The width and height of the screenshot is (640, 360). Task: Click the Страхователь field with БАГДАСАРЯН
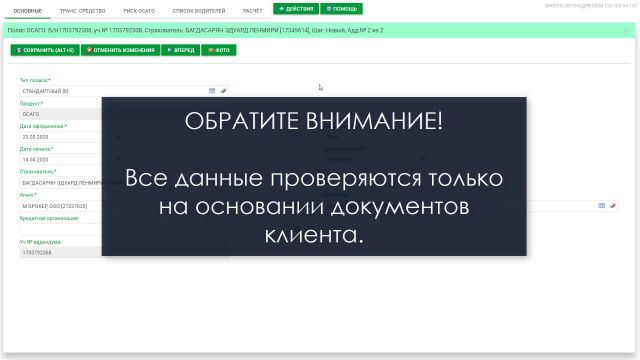tap(60, 183)
